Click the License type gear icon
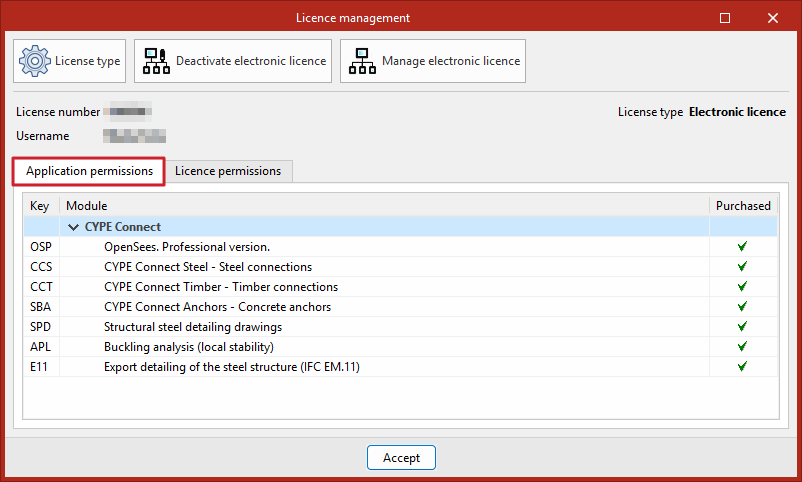 pos(35,61)
